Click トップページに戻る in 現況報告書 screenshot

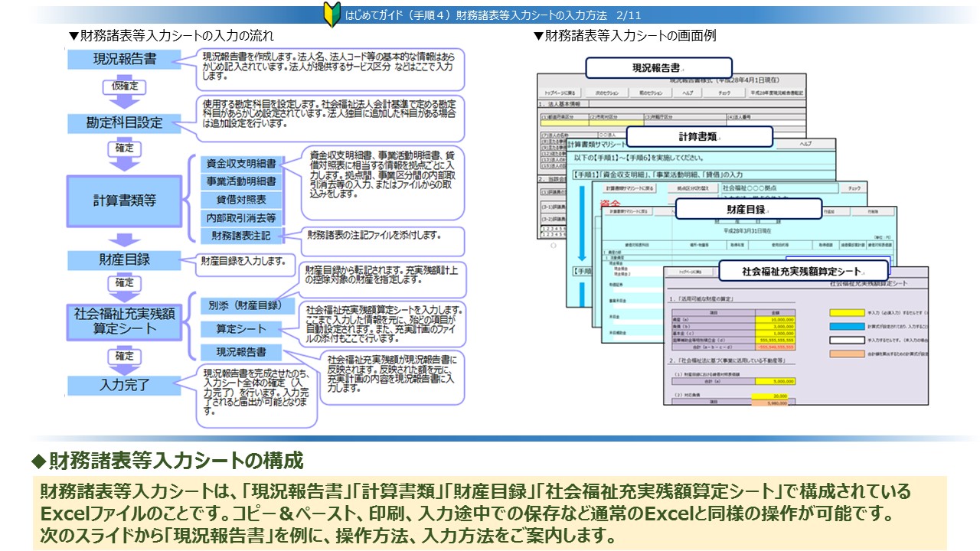[560, 93]
